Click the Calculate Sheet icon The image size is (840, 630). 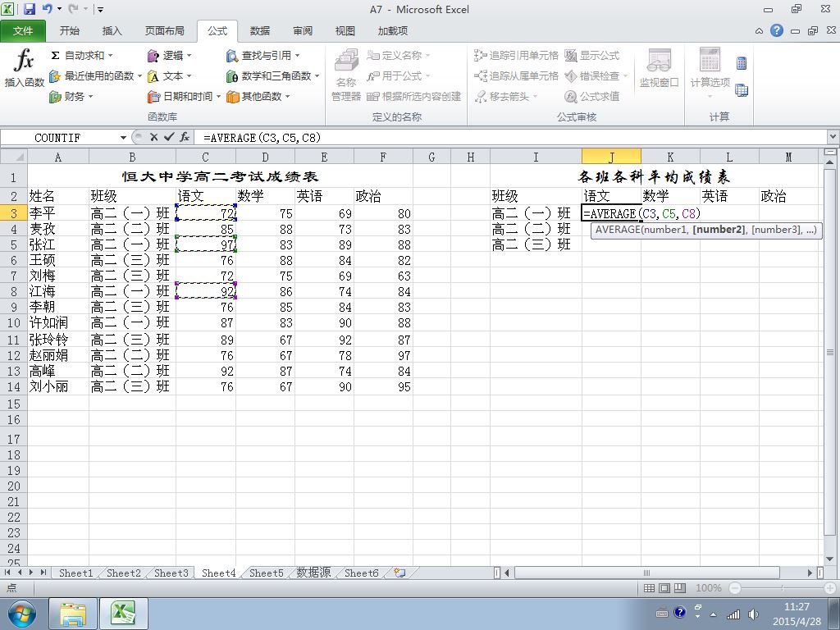[x=742, y=90]
